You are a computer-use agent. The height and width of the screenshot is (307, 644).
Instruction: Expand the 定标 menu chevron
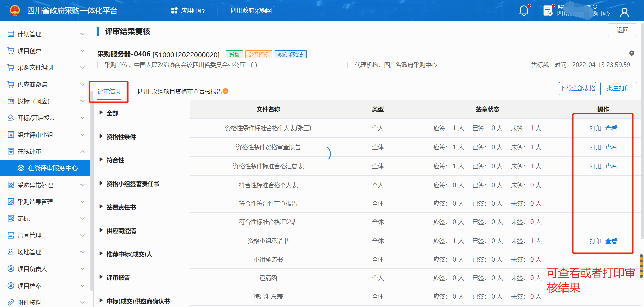pos(83,218)
